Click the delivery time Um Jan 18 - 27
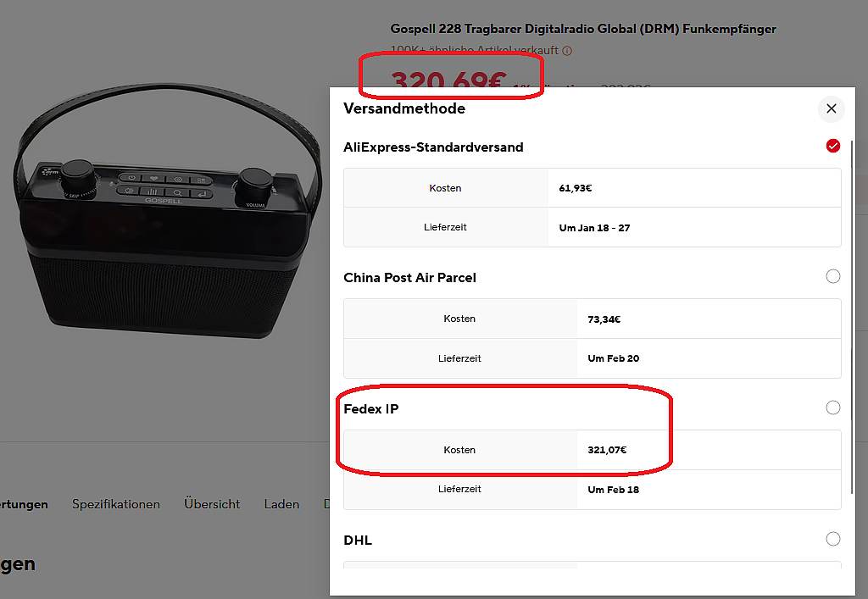 [594, 228]
